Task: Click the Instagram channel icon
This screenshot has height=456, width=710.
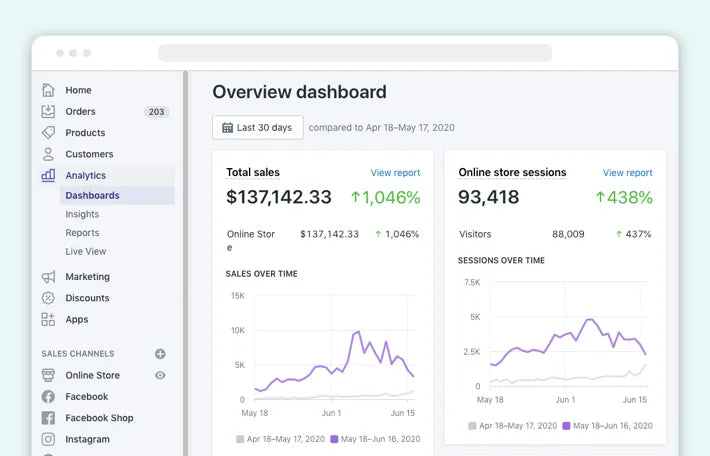Action: tap(48, 439)
